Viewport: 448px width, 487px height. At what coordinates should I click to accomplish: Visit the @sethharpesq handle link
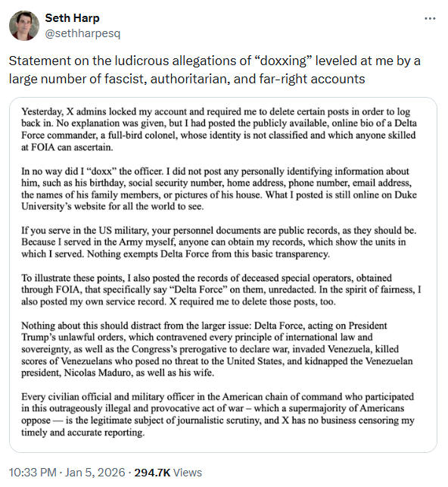(82, 33)
